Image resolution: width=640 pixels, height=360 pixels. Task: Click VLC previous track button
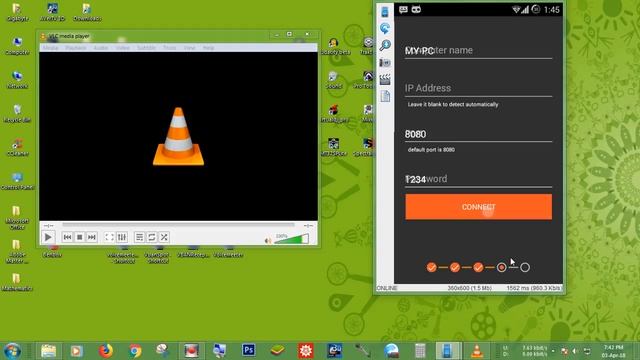(x=67, y=237)
